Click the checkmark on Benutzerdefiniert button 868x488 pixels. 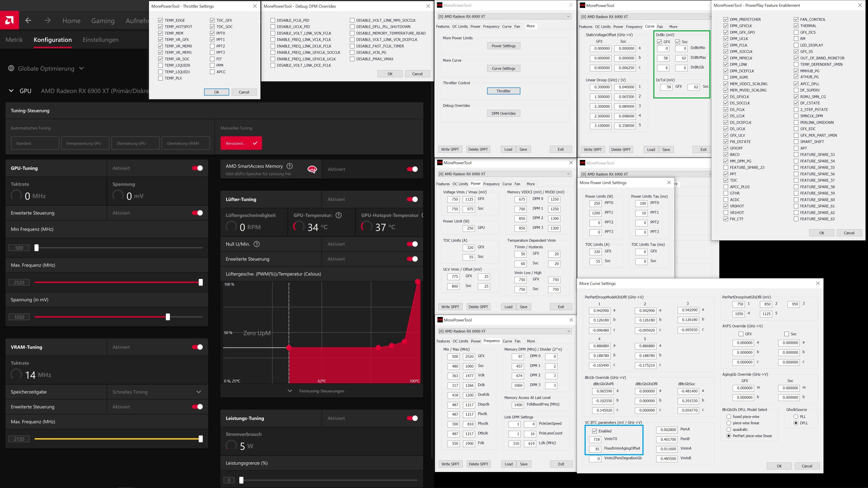[255, 143]
